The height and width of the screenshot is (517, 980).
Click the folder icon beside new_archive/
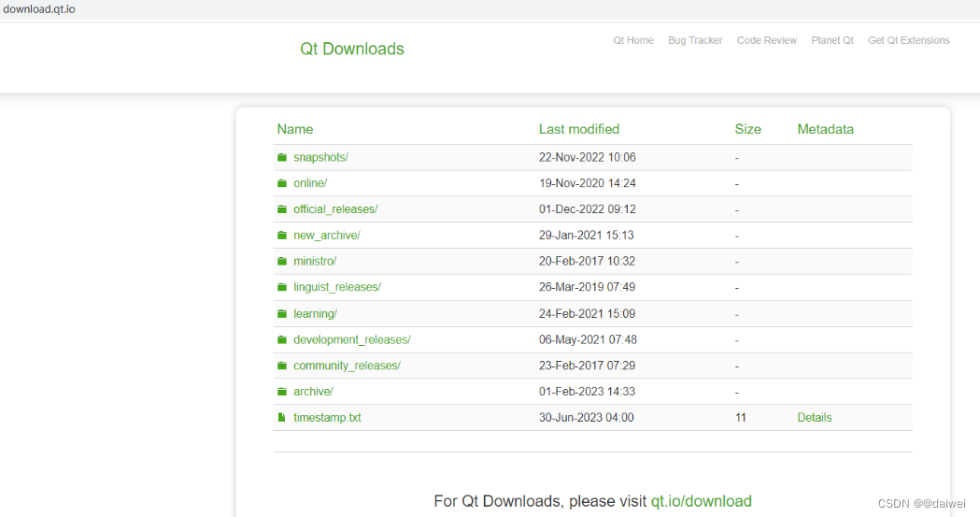282,236
